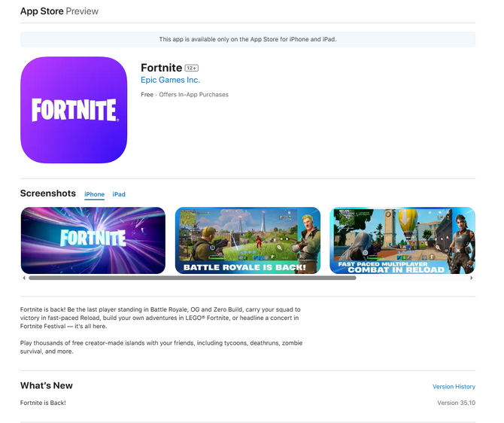This screenshot has width=504, height=423.
Task: Select the 'Combat in Reload' screenshot
Action: point(402,240)
